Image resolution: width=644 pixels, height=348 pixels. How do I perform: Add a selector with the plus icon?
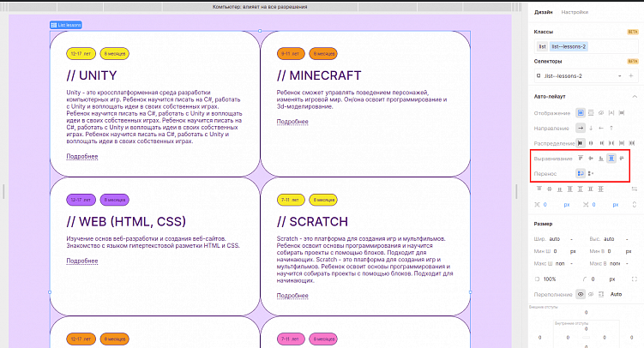coord(631,76)
